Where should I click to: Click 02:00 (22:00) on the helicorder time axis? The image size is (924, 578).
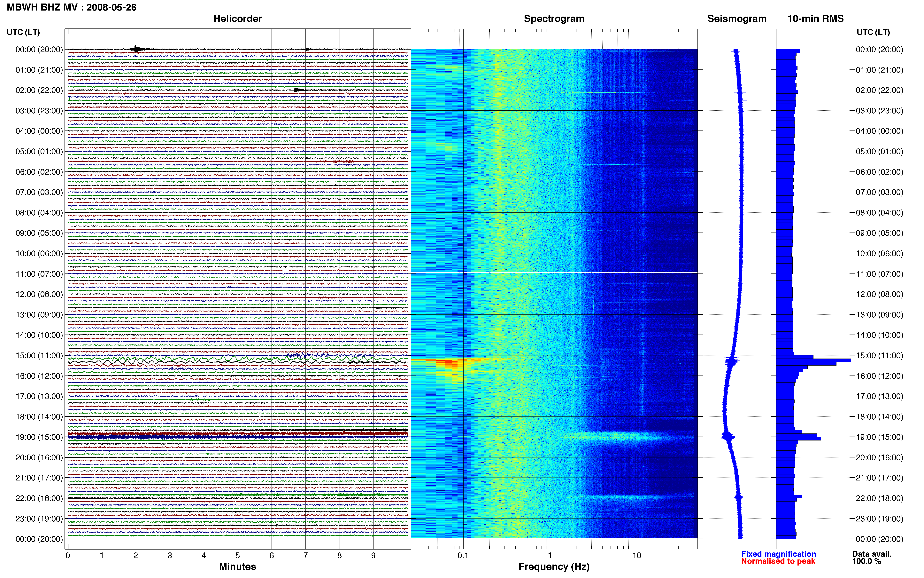(39, 90)
